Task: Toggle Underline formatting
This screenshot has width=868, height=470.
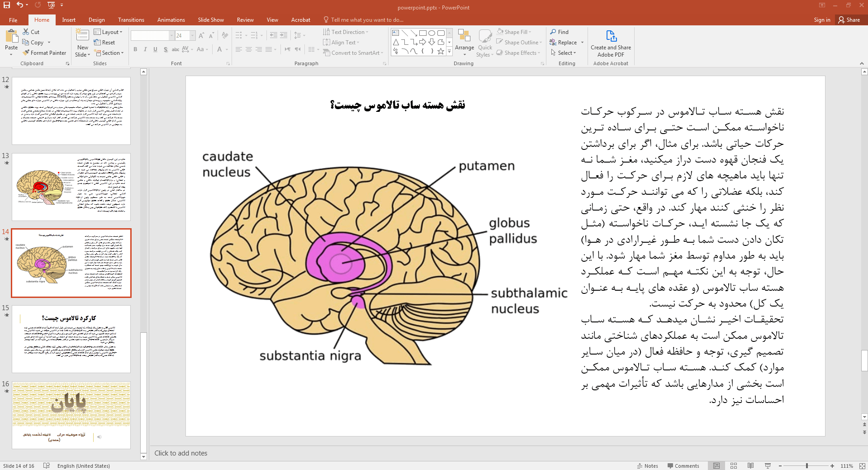Action: (155, 49)
